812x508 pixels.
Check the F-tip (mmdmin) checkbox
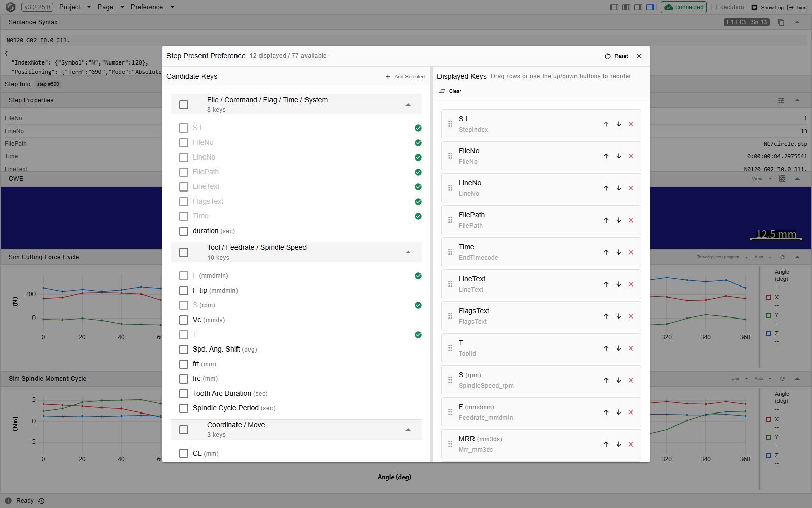[184, 291]
